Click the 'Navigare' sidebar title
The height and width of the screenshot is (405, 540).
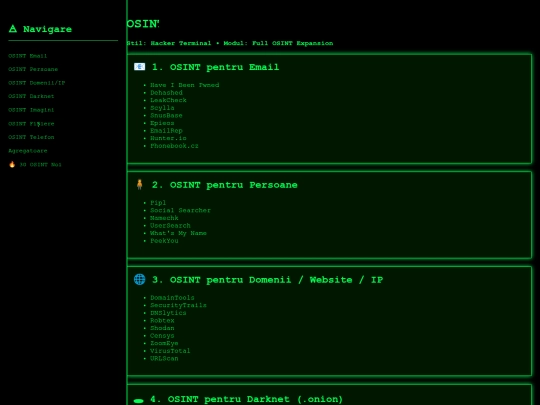pyautogui.click(x=47, y=29)
